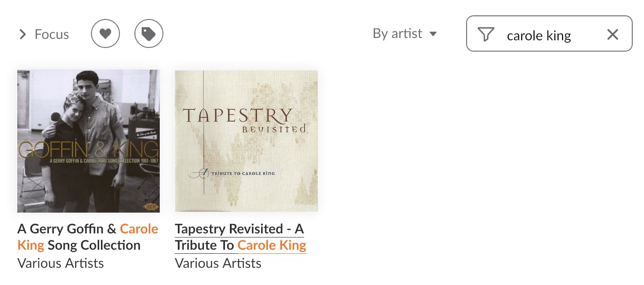
Task: Click the sort dropdown arrow caret
Action: [433, 34]
